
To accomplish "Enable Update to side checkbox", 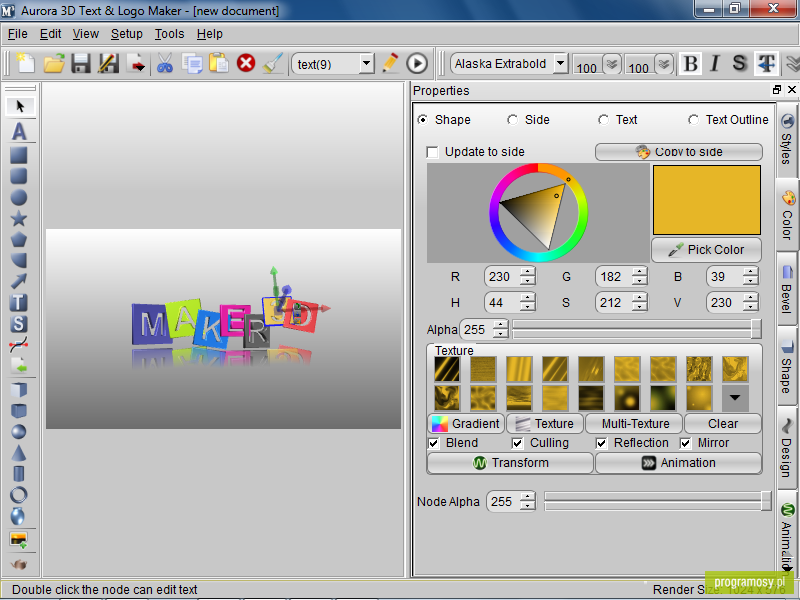I will (x=432, y=152).
